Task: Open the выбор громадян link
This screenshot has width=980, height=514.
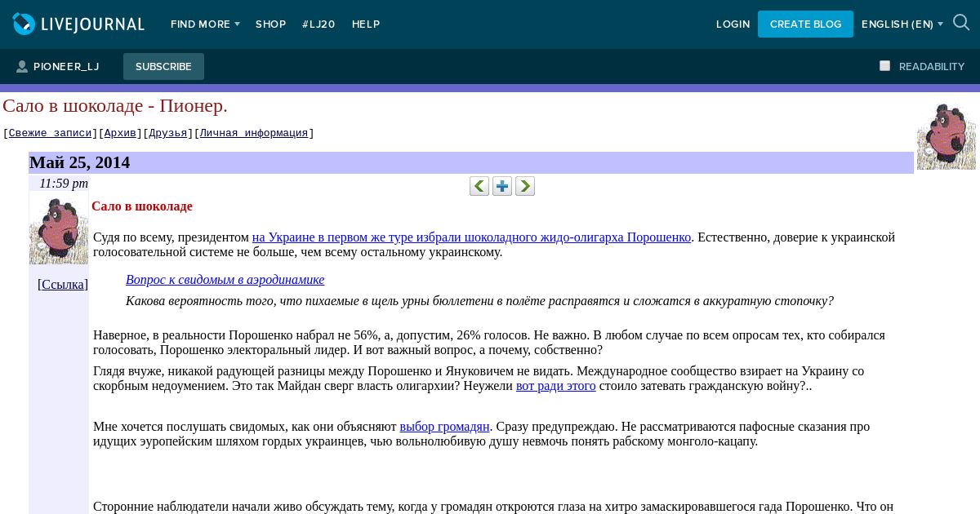Action: 444,427
